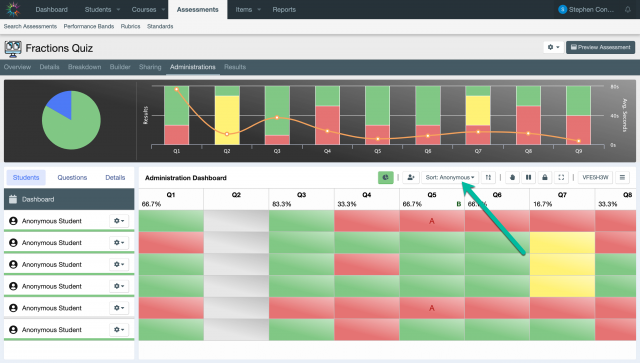Click the Q7 bar in the chart
This screenshot has width=640, height=363.
[x=478, y=115]
